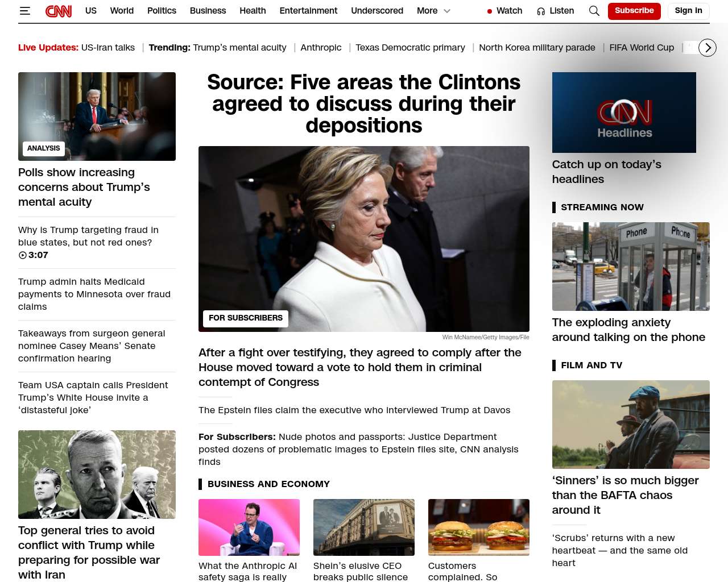This screenshot has height=582, width=728.
Task: Open the Clintons depositions main headline
Action: click(363, 103)
